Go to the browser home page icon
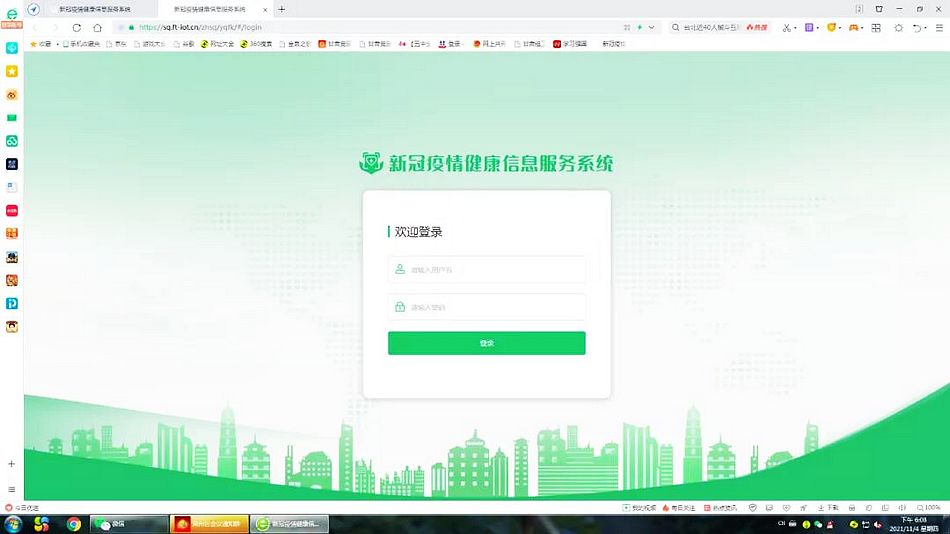 click(x=97, y=27)
